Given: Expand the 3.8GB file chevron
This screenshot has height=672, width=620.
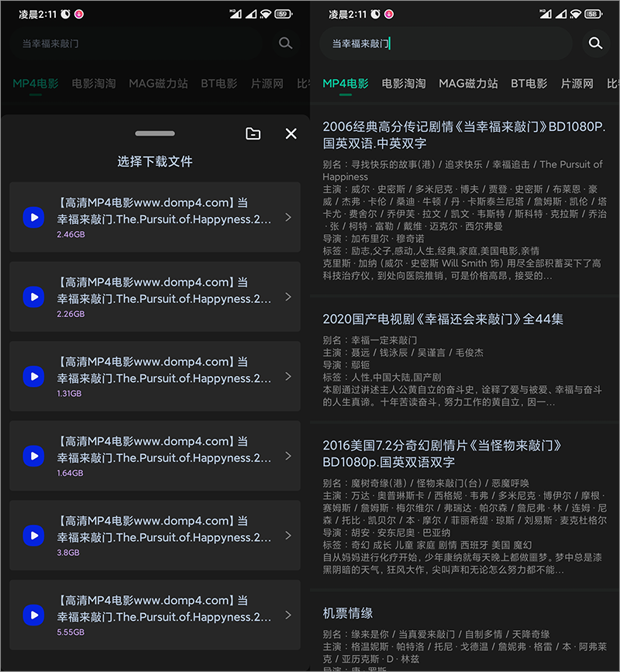Looking at the screenshot, I should point(288,536).
